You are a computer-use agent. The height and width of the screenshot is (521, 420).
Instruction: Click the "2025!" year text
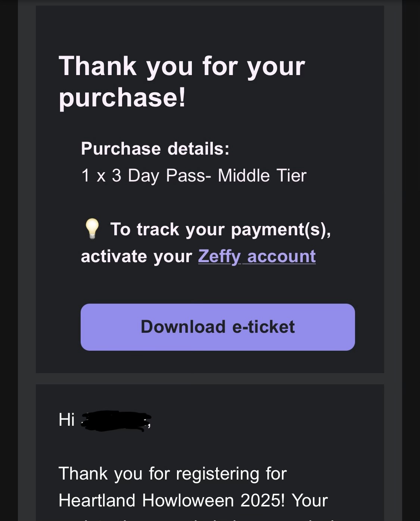(262, 500)
